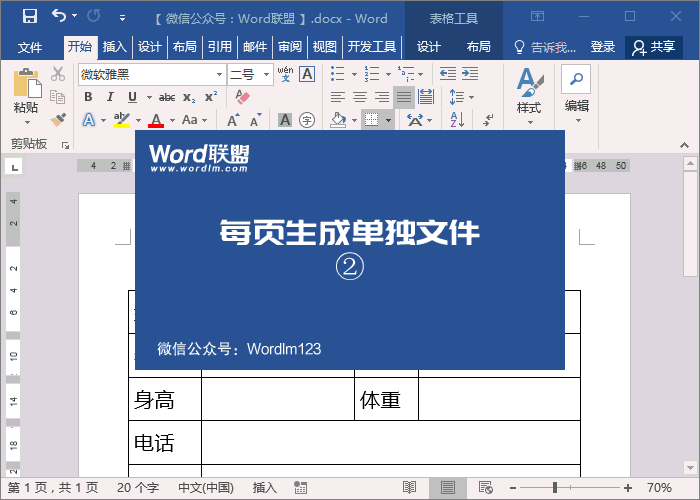700x500 pixels.
Task: Align text left
Action: 338,97
